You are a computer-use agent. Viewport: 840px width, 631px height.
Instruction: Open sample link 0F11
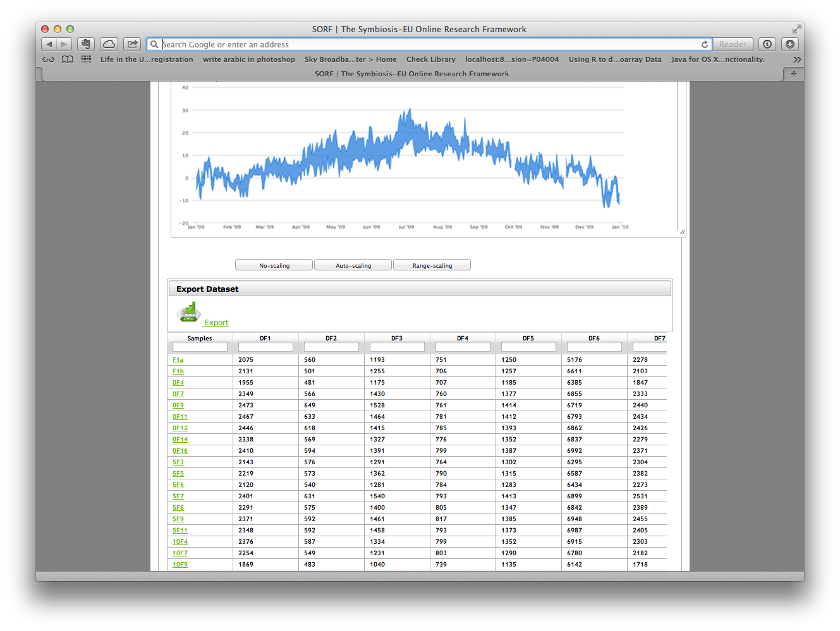180,417
